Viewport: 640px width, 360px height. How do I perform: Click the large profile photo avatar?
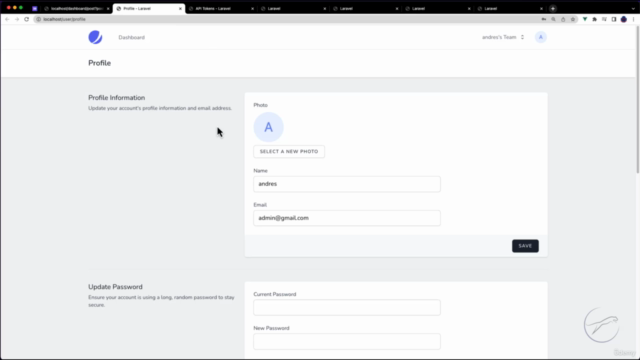[x=268, y=127]
